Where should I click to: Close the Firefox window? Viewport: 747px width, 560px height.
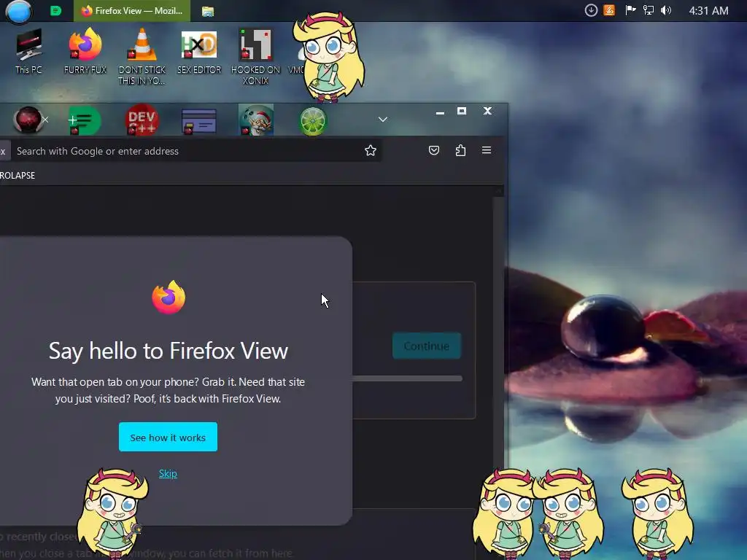(487, 111)
